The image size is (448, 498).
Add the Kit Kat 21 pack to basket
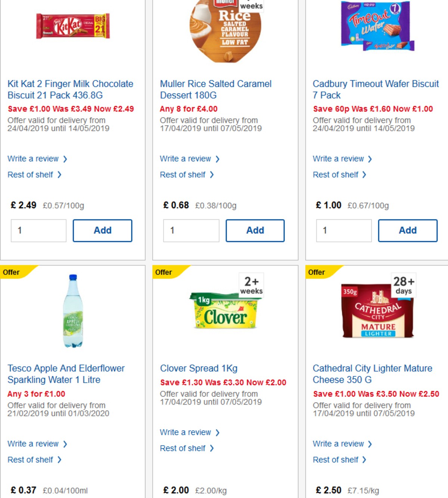pos(102,230)
